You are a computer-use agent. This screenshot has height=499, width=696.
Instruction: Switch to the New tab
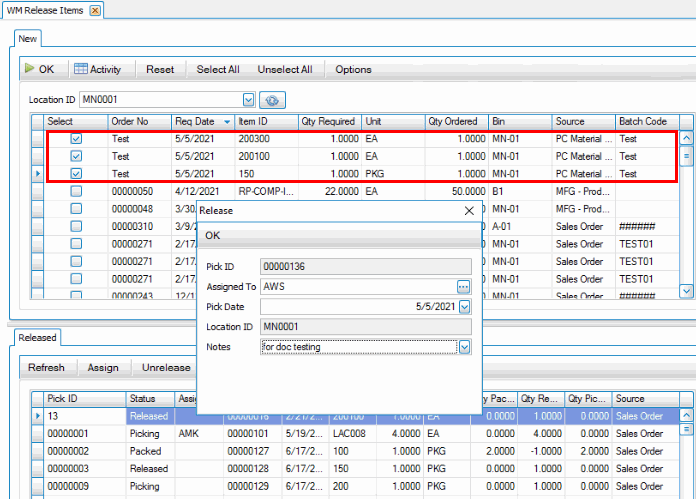coord(28,37)
